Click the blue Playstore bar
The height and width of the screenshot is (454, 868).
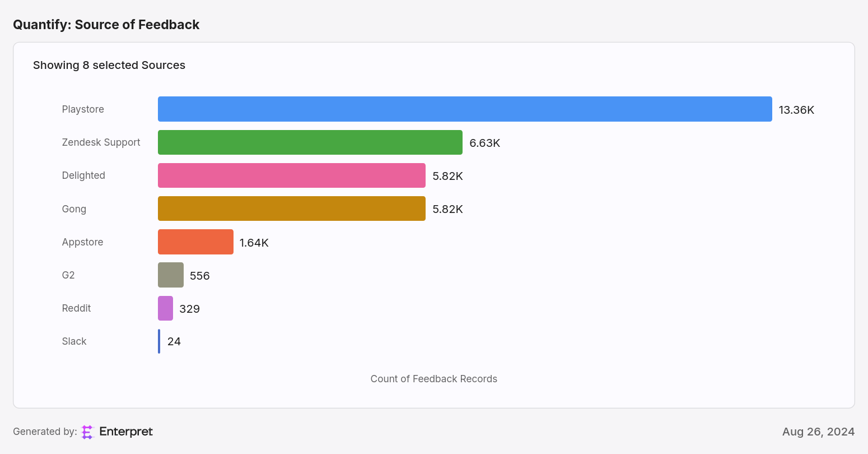pos(465,109)
